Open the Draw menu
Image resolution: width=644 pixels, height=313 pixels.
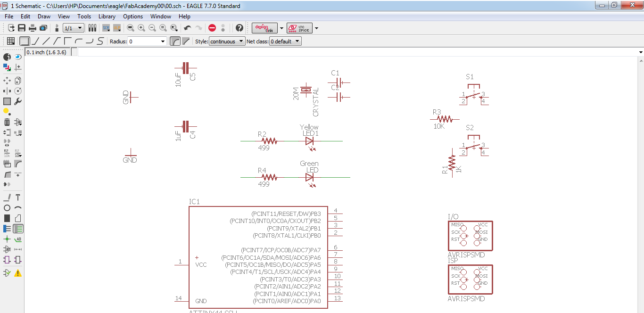pos(44,16)
